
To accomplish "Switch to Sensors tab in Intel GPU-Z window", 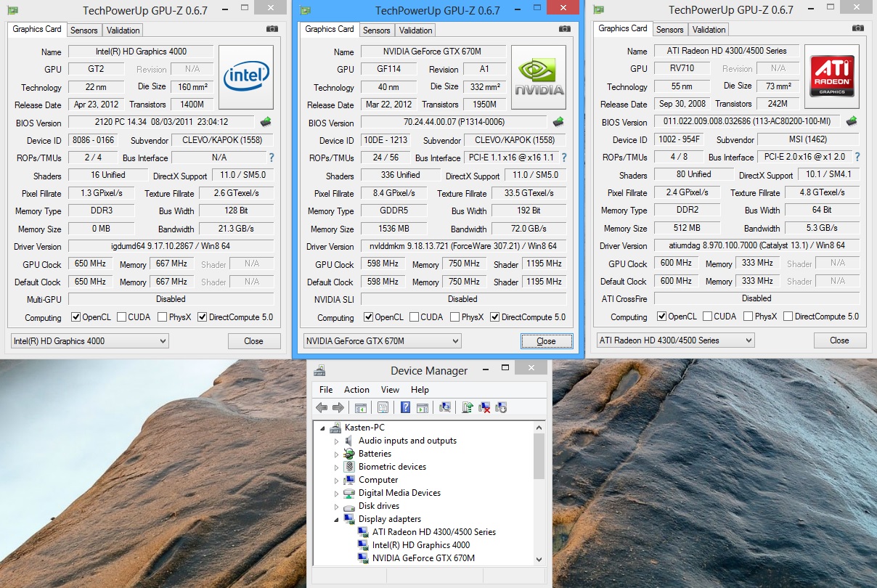I will pos(84,30).
